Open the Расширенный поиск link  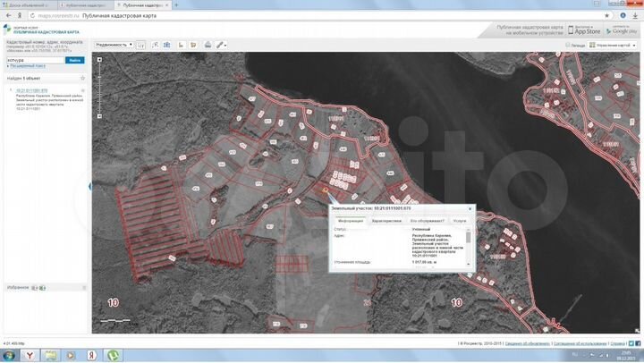pyautogui.click(x=28, y=66)
